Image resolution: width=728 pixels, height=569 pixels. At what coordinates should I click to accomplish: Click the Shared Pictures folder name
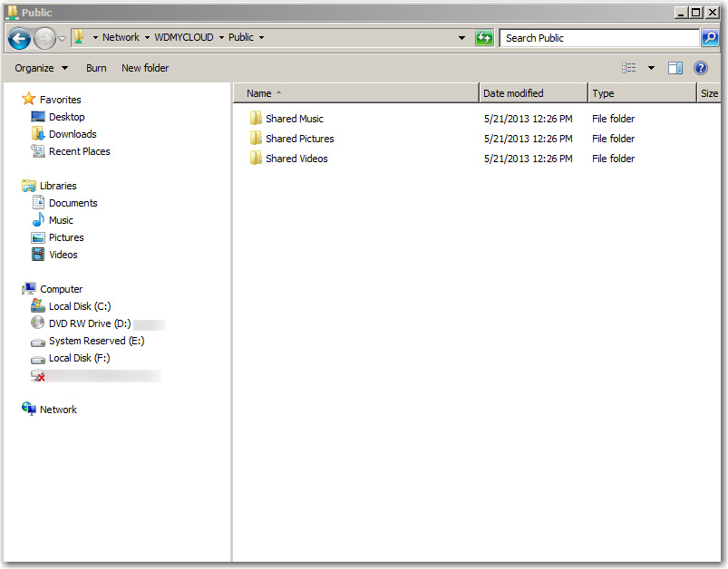click(x=300, y=139)
